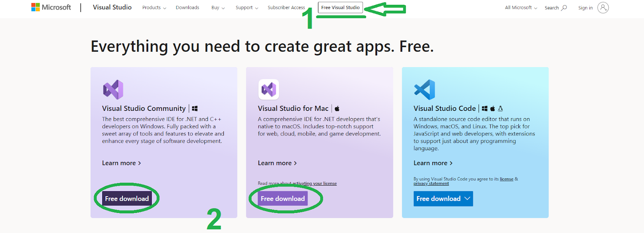Image resolution: width=644 pixels, height=233 pixels.
Task: Expand the Buy dropdown
Action: point(218,8)
